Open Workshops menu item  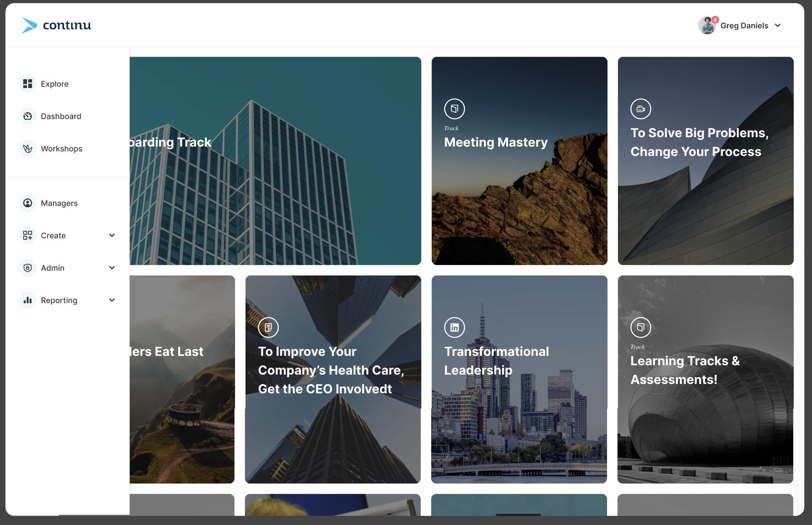click(x=62, y=149)
